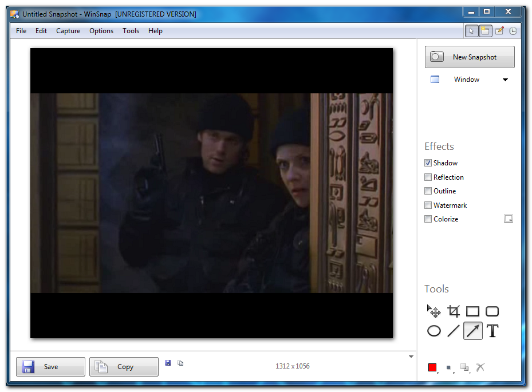
Task: Select the Text tool
Action: click(x=492, y=331)
